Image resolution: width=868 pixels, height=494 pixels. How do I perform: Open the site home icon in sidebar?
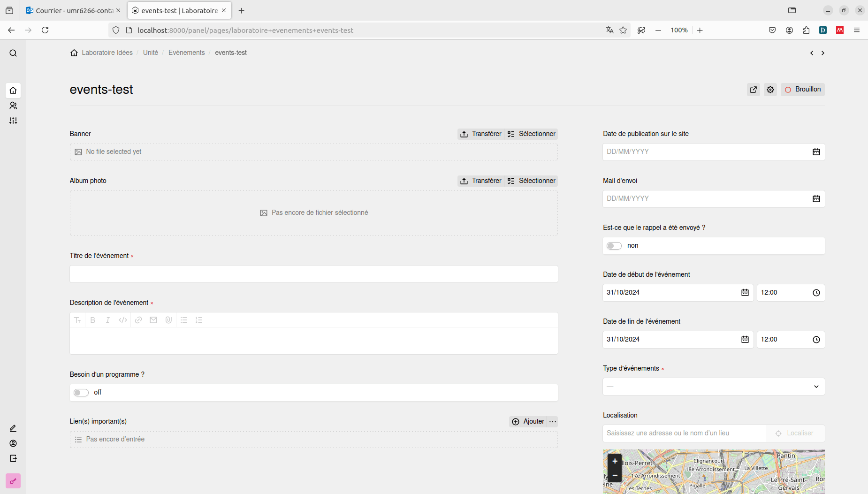pyautogui.click(x=13, y=90)
